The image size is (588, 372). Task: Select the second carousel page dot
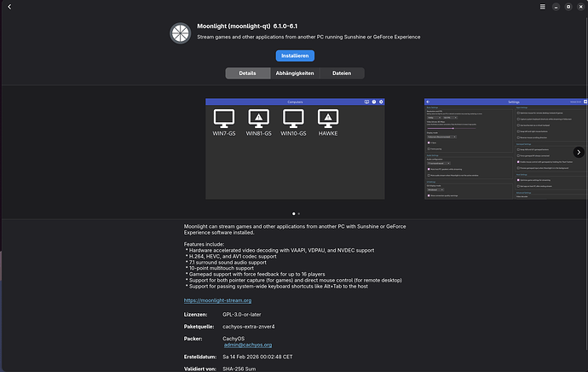click(x=299, y=213)
